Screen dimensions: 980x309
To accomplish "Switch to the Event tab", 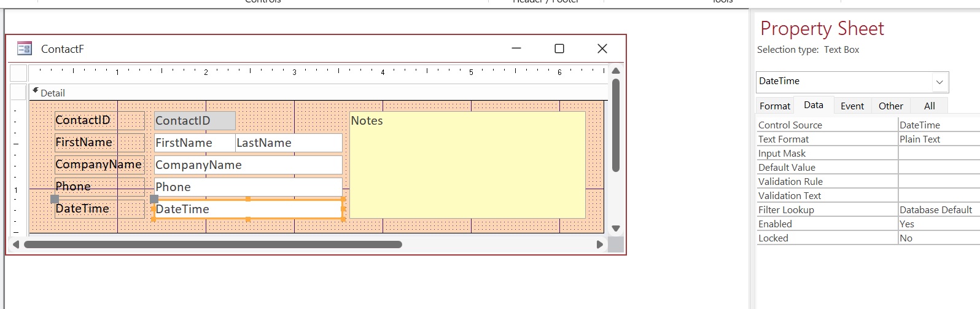I will pyautogui.click(x=852, y=106).
